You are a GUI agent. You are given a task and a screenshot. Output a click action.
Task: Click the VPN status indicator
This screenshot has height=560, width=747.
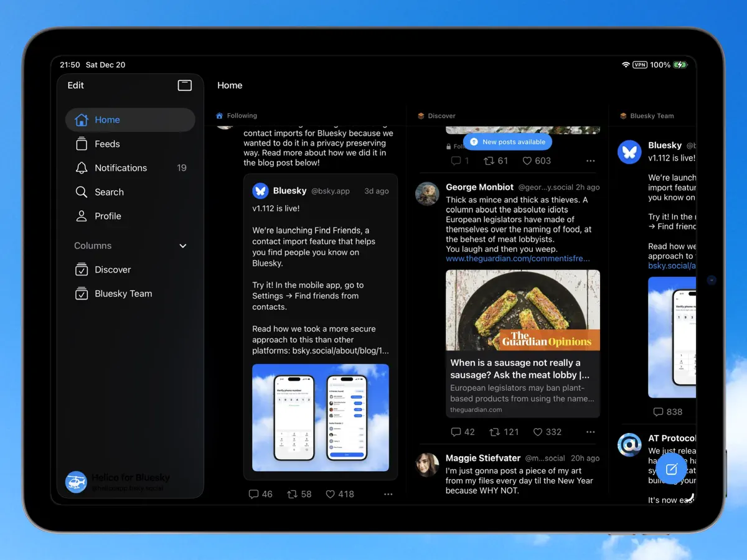pyautogui.click(x=640, y=65)
